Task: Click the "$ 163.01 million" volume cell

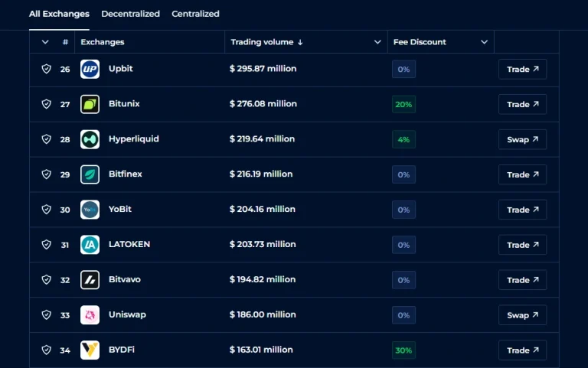Action: [261, 350]
